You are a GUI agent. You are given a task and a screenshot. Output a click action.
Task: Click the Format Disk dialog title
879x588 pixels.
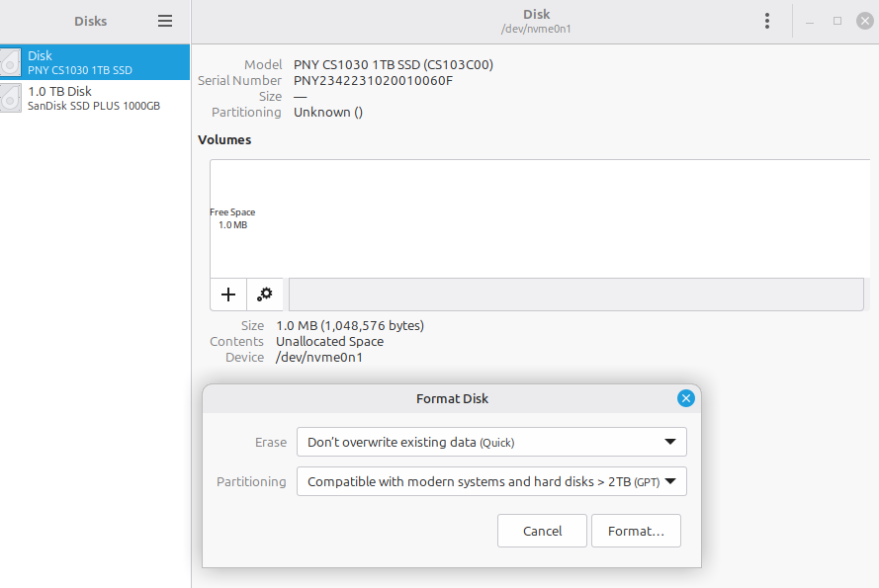point(452,398)
